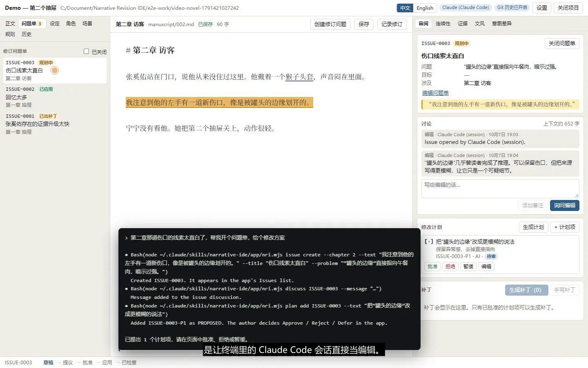Select the 审阅 panel tab
This screenshot has width=588, height=368.
pos(423,24)
